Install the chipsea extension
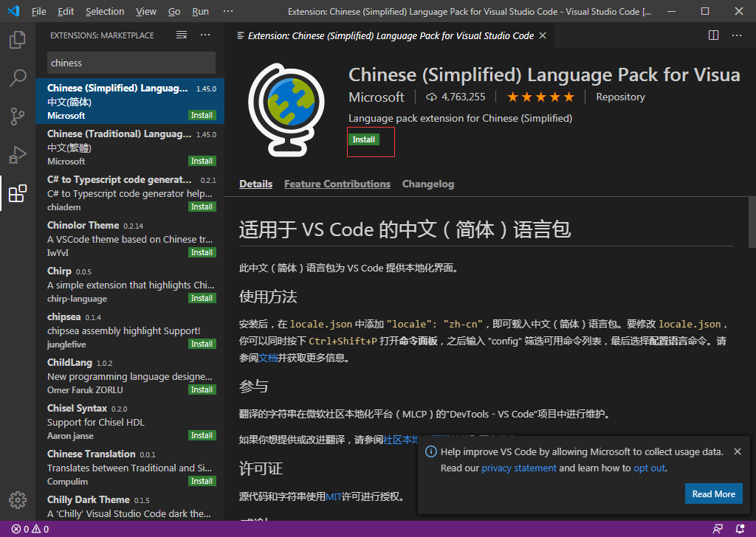Screen dimensions: 756x537 point(202,344)
